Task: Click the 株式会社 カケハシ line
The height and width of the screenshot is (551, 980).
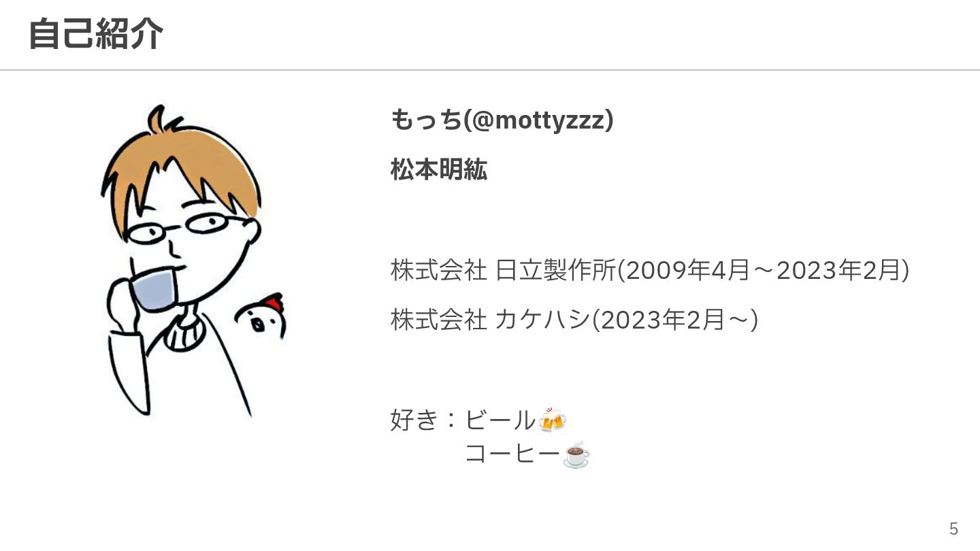Action: click(574, 319)
